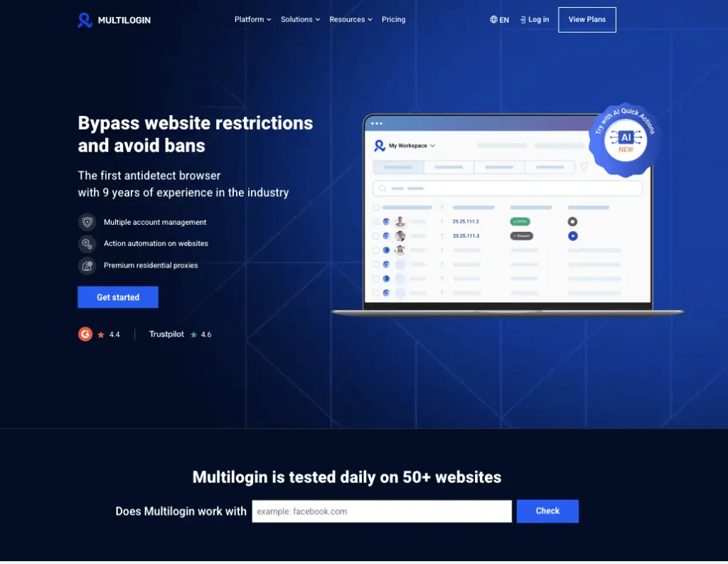Viewport: 728px width, 564px height.
Task: Select 'Premium residential proxies' text
Action: [x=151, y=265]
